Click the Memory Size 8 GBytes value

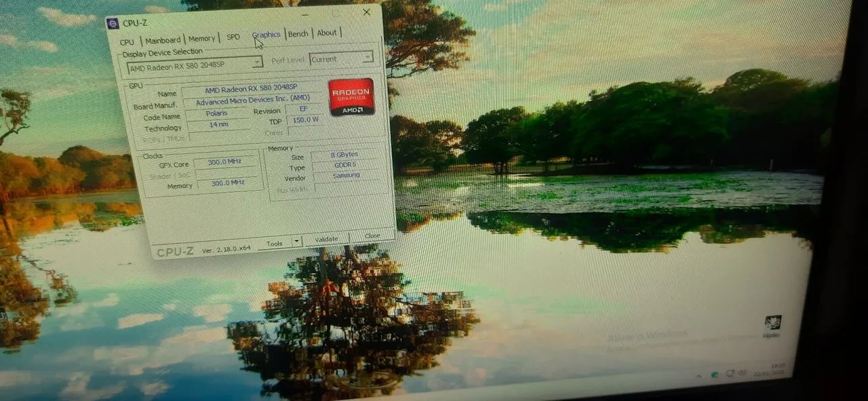coord(346,155)
